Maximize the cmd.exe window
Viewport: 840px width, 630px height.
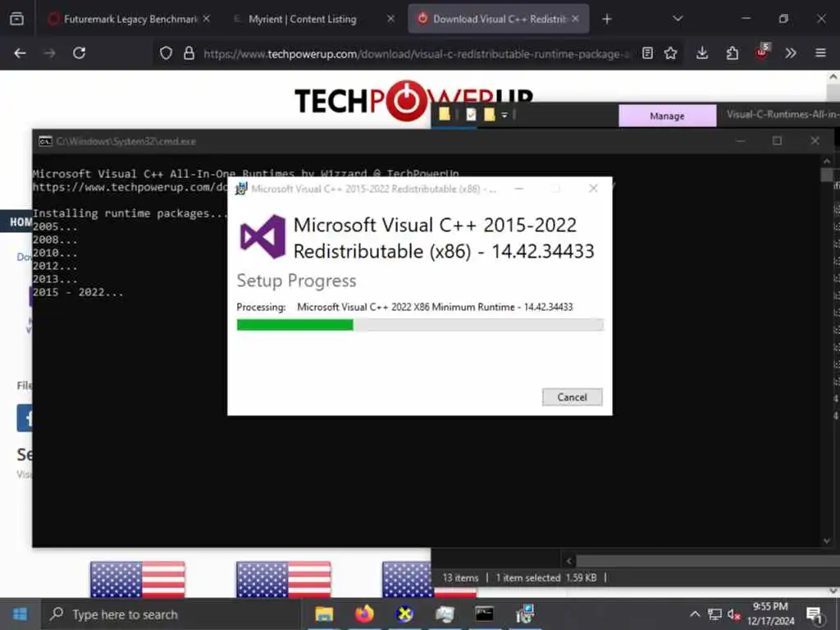click(x=777, y=141)
